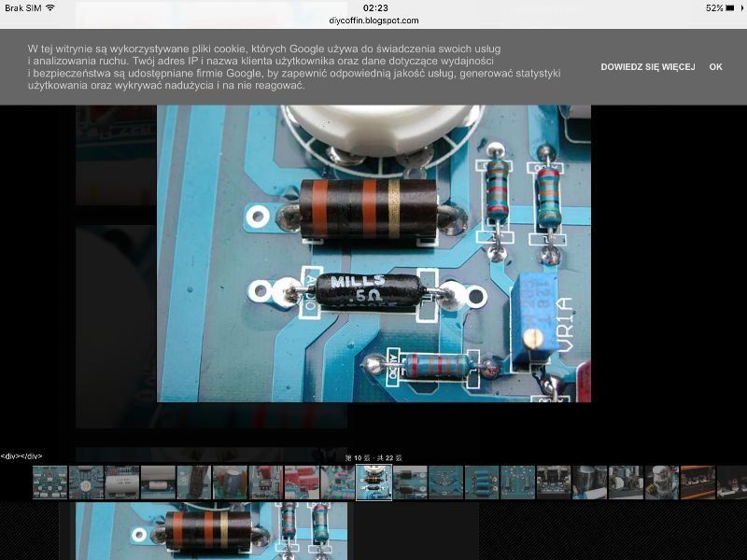This screenshot has width=747, height=560.
Task: Open the ninth thumbnail in the strip
Action: [338, 483]
